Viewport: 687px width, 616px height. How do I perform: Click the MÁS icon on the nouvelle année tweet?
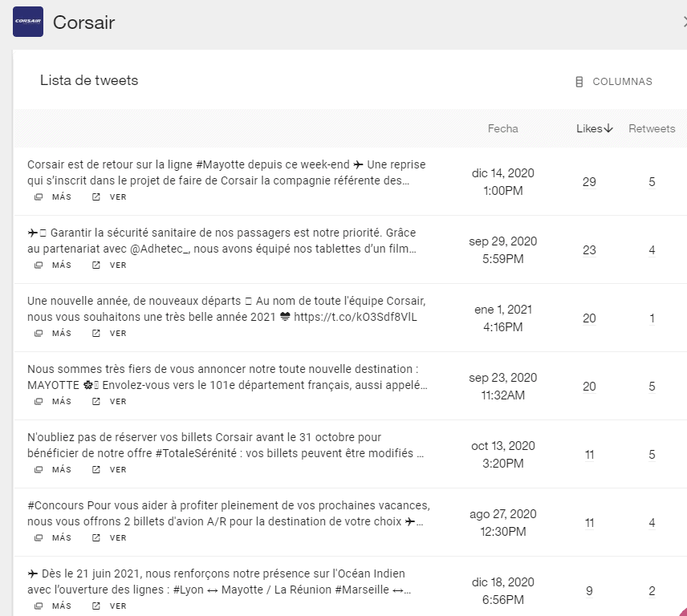39,333
